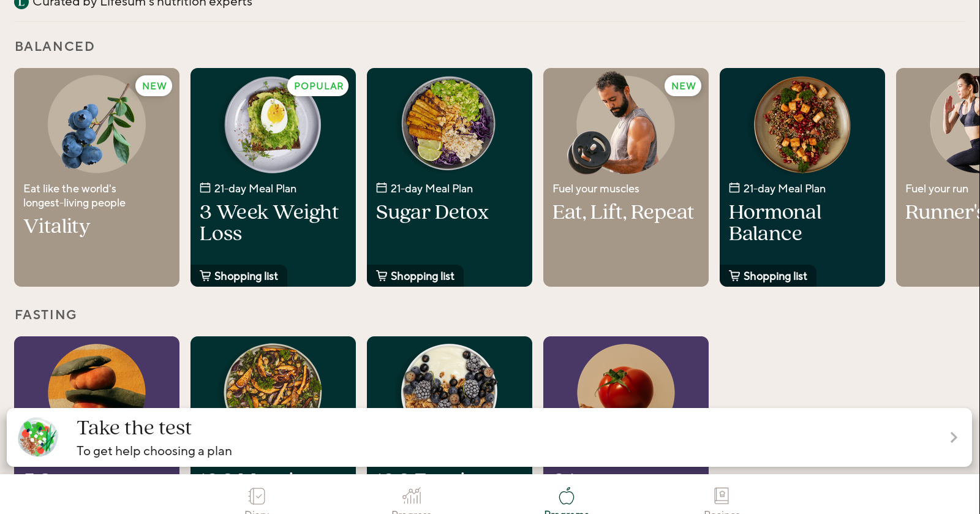Image resolution: width=980 pixels, height=514 pixels.
Task: Click the Take the test title
Action: (134, 428)
